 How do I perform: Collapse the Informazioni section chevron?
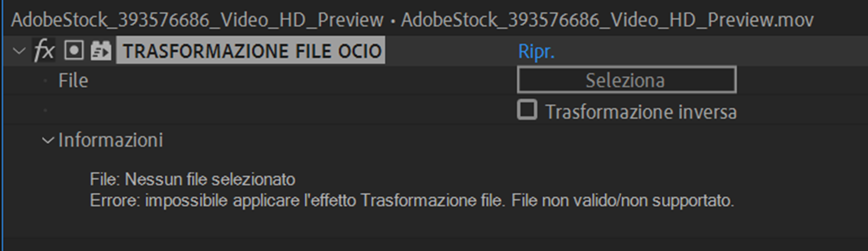(x=48, y=140)
